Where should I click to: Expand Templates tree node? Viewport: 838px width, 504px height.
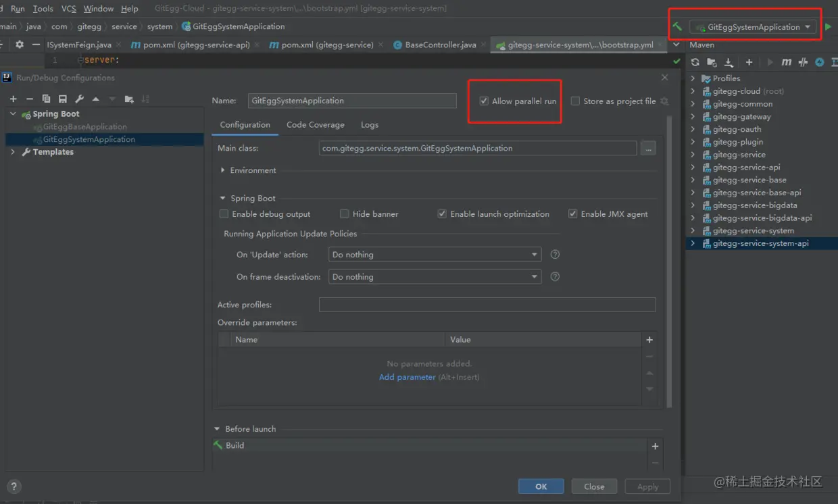click(13, 152)
